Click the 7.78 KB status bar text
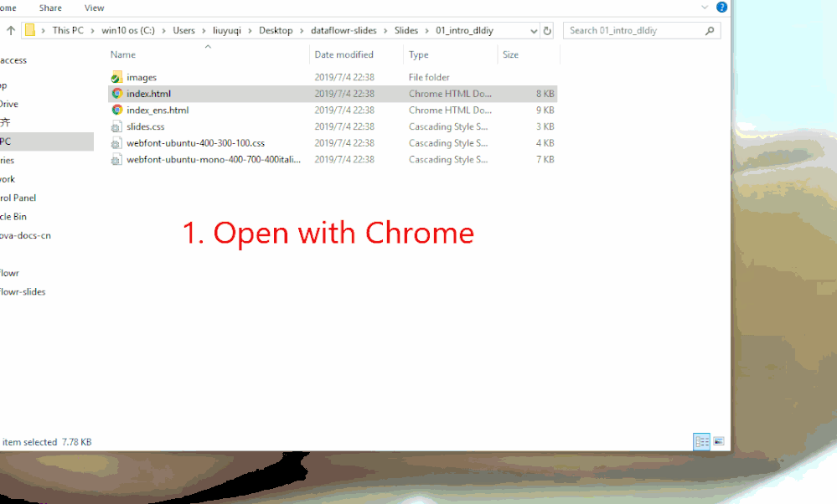 pos(77,442)
